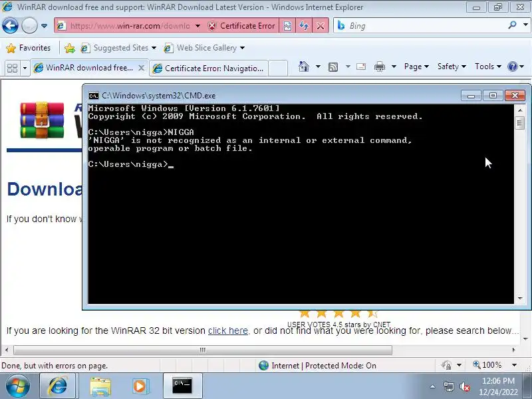532x399 pixels.
Task: Click Internet Protected Mode status zone
Action: point(318,365)
